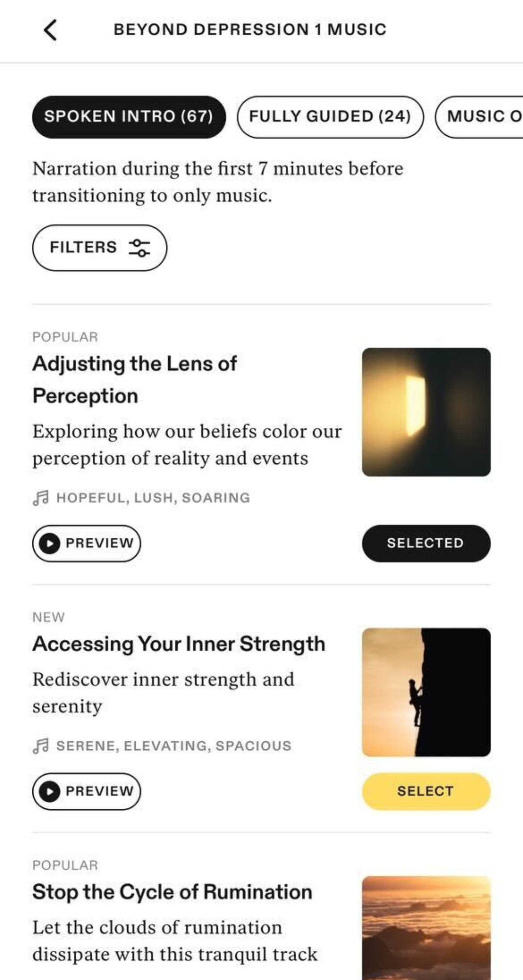523x980 pixels.
Task: Click play icon in second Preview button
Action: tap(49, 791)
